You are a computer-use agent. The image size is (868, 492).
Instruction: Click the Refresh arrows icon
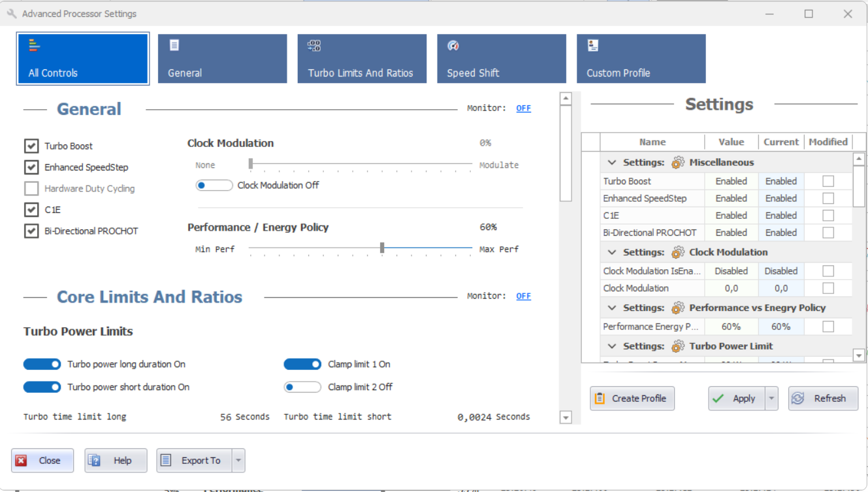coord(797,398)
